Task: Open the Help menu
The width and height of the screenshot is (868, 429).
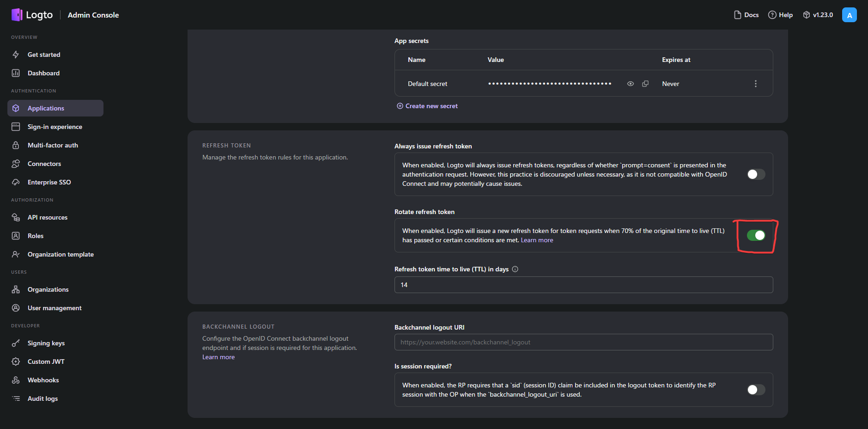Action: [780, 15]
